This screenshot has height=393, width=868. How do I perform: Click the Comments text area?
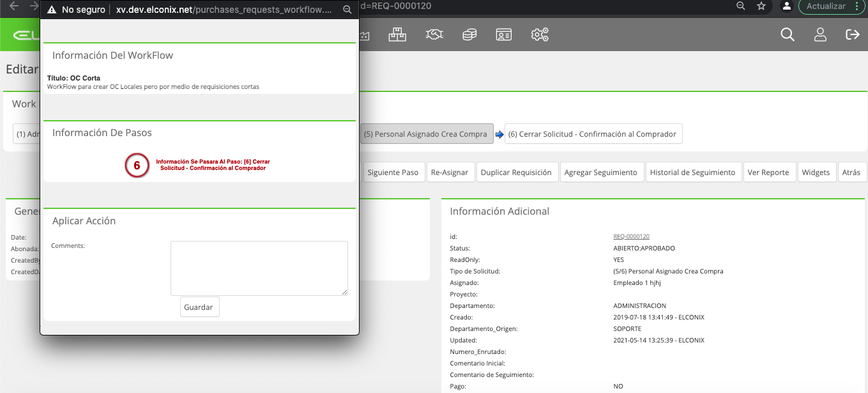pos(259,268)
